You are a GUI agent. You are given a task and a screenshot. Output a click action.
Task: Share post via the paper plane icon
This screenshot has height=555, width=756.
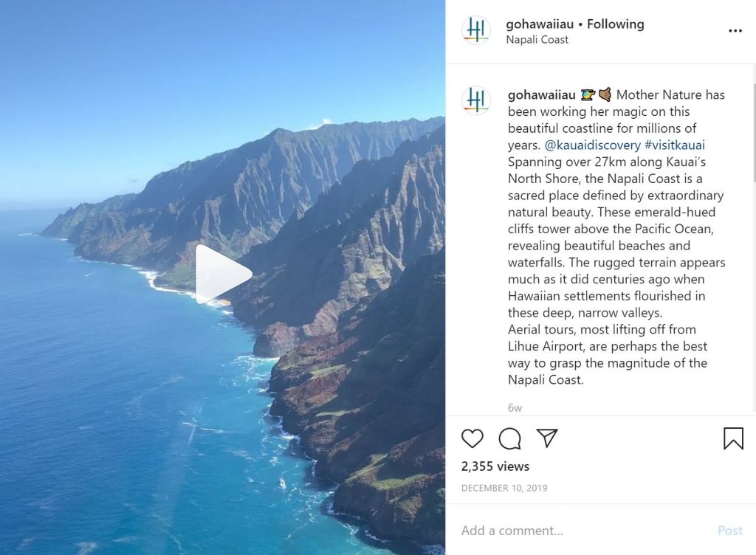[x=547, y=438]
